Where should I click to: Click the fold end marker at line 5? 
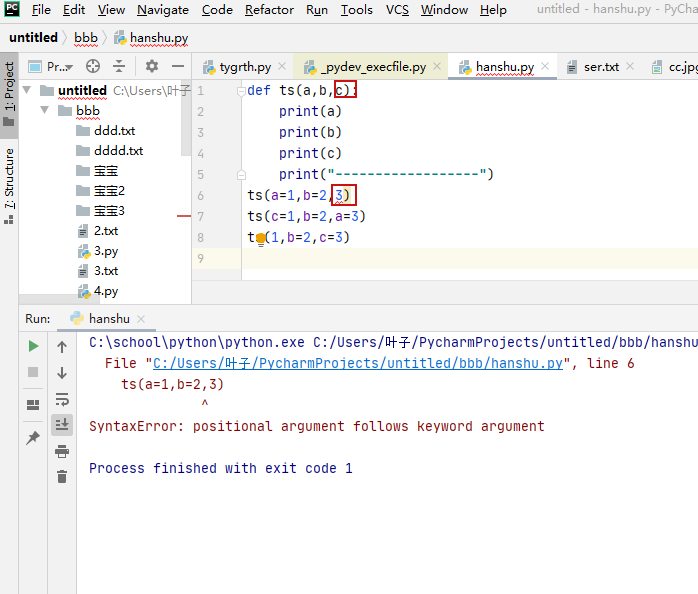point(241,175)
